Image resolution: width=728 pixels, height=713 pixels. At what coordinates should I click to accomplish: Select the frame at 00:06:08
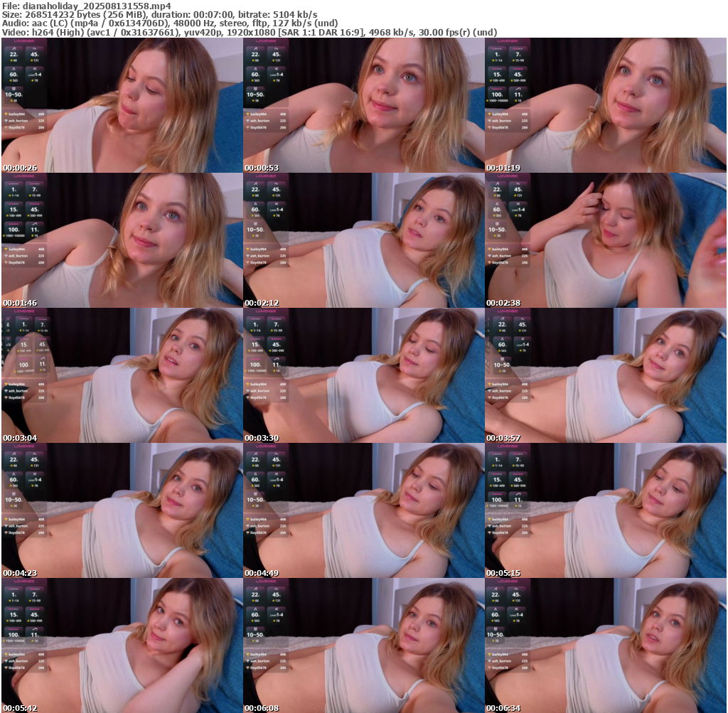pos(363,645)
